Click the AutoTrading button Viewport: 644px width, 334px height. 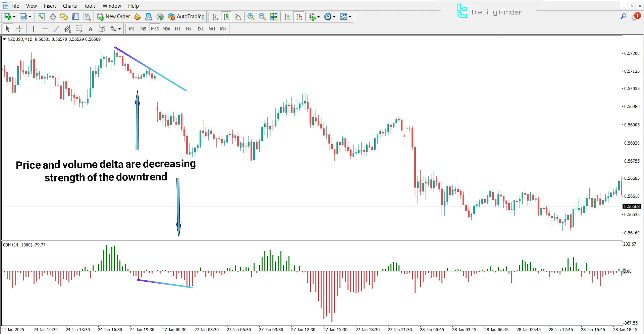pyautogui.click(x=186, y=16)
